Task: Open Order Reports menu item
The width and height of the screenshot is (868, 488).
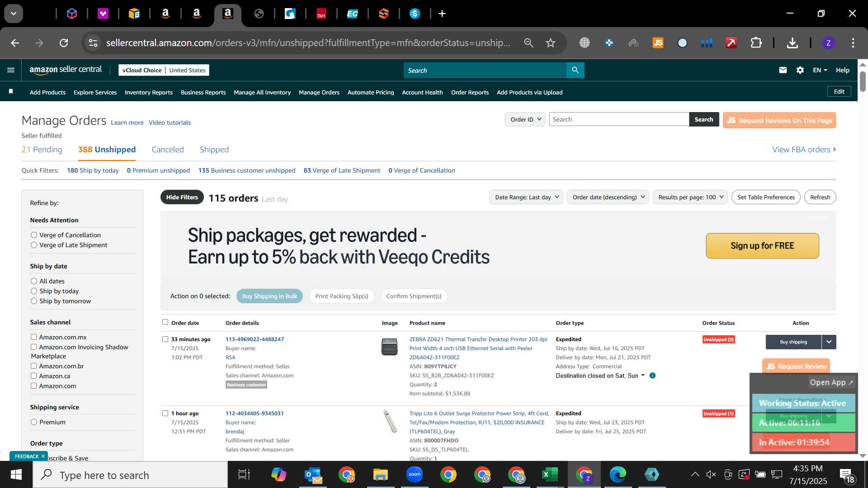Action: [x=470, y=92]
